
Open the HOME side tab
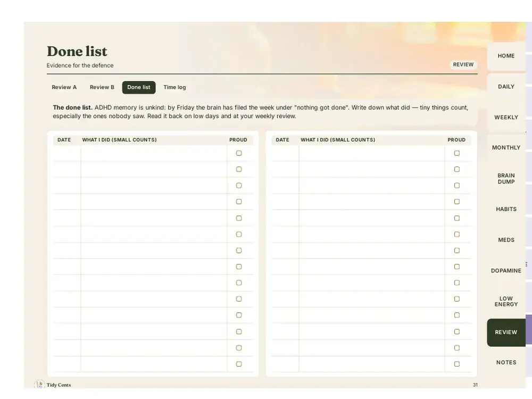(506, 56)
